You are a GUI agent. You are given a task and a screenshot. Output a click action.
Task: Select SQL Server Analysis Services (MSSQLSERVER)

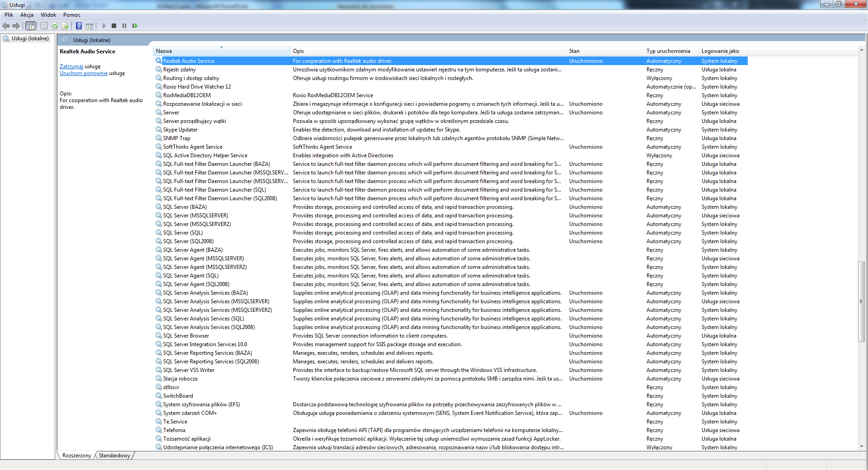(451, 301)
